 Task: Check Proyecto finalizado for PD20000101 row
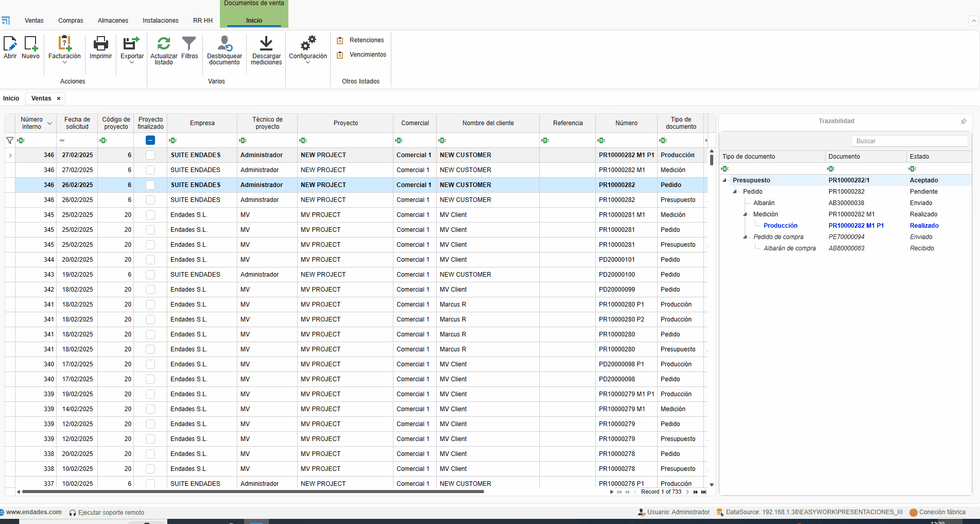coord(150,260)
